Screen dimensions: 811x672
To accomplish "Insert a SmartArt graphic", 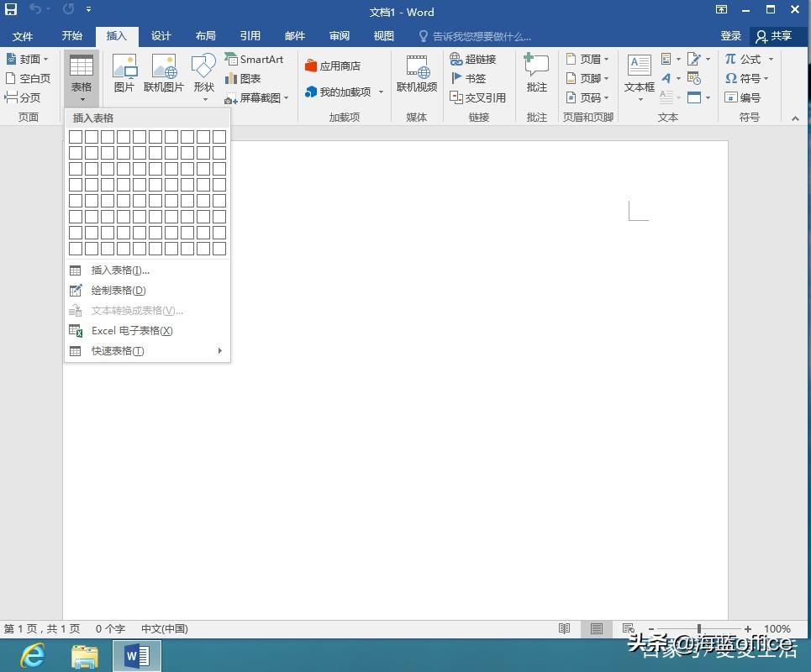I will pos(255,59).
